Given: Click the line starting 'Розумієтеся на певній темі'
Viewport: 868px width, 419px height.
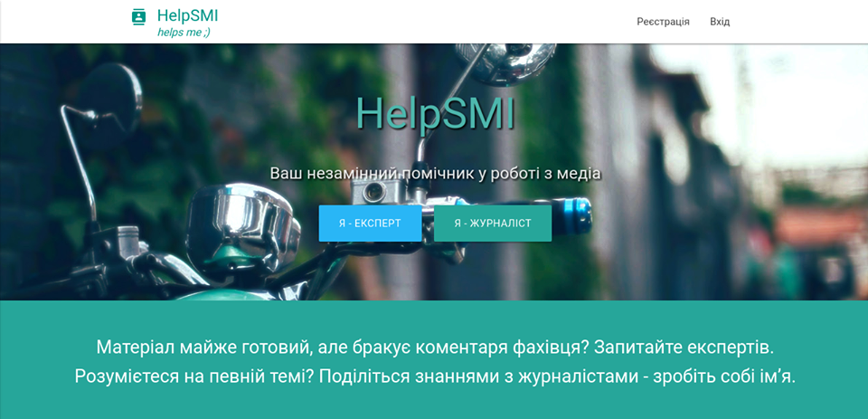Looking at the screenshot, I should (x=435, y=376).
